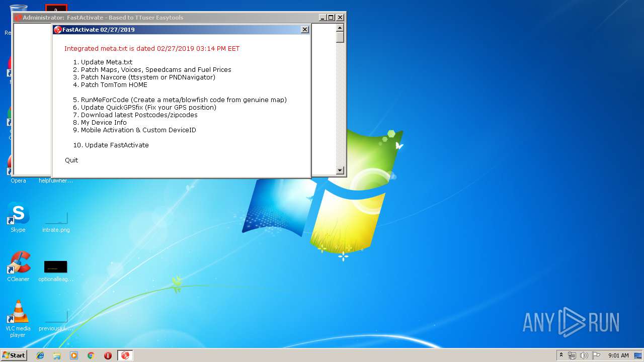The height and width of the screenshot is (362, 644).
Task: Click scrollbar thumb in Administrator window
Action: [340, 38]
